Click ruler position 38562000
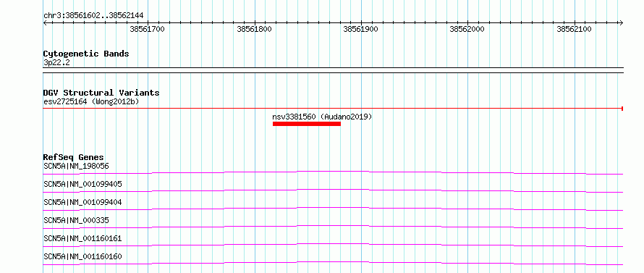Image resolution: width=644 pixels, height=273 pixels. pyautogui.click(x=467, y=29)
